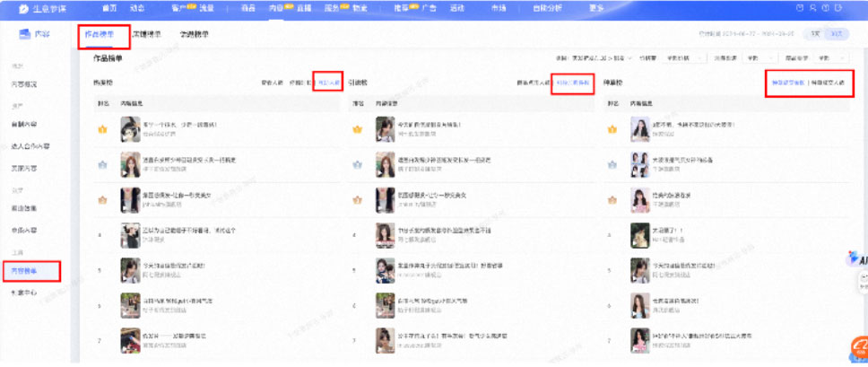
Task: Open rank 1 video thumbnail in 热度榜
Action: pyautogui.click(x=131, y=129)
